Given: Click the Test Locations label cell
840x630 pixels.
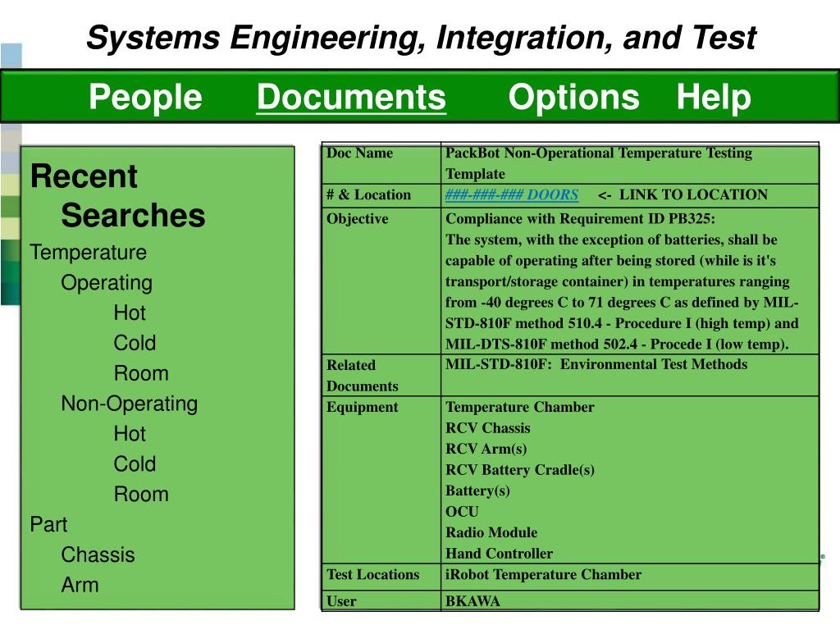Looking at the screenshot, I should (381, 577).
